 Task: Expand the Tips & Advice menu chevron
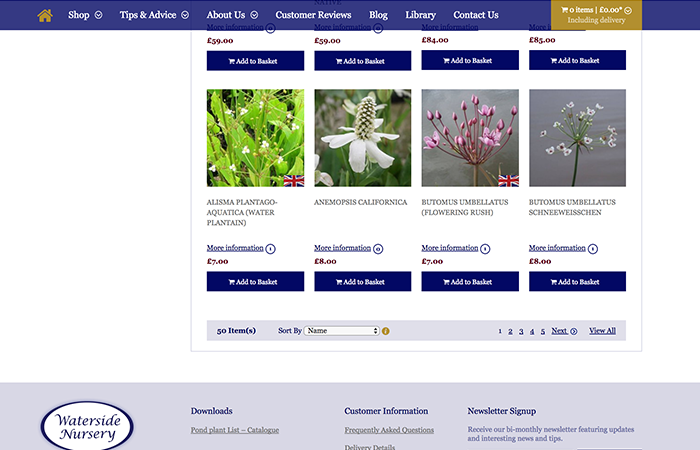point(185,15)
